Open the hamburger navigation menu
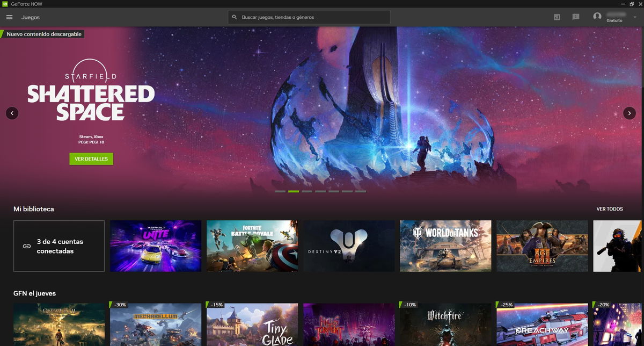This screenshot has width=644, height=346. (x=9, y=17)
